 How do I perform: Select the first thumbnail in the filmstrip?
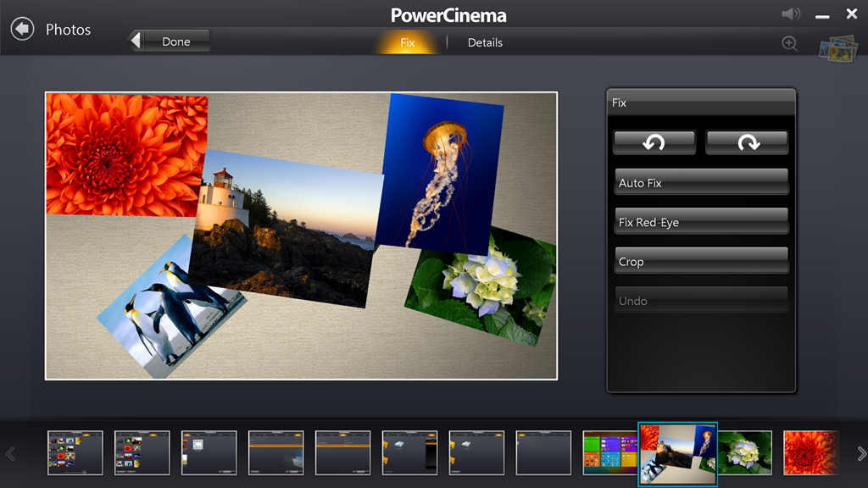[x=75, y=452]
